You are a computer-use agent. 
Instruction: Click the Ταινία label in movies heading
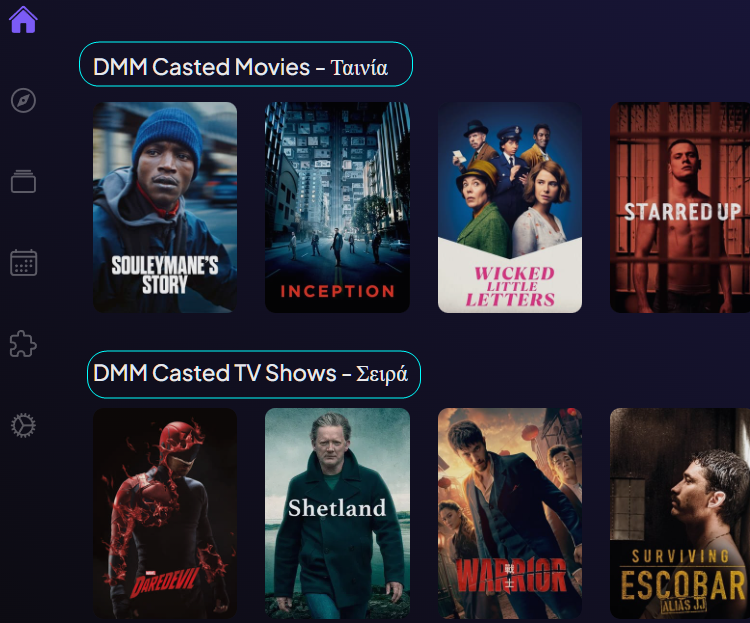coord(359,68)
